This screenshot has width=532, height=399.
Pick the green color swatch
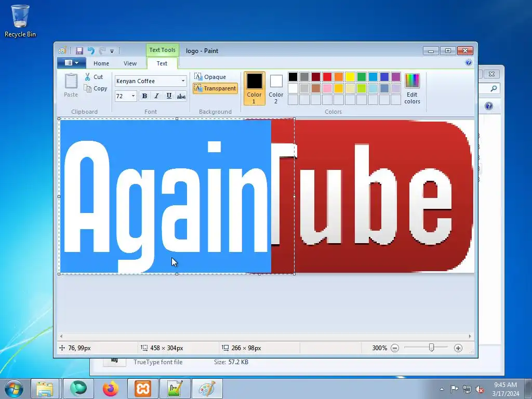tap(362, 77)
